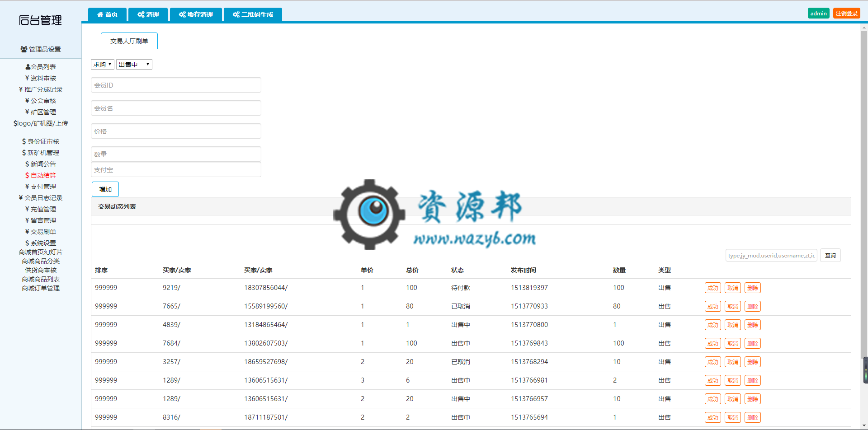The height and width of the screenshot is (430, 868).
Task: Open 商城商品分类 in sidebar
Action: (41, 261)
